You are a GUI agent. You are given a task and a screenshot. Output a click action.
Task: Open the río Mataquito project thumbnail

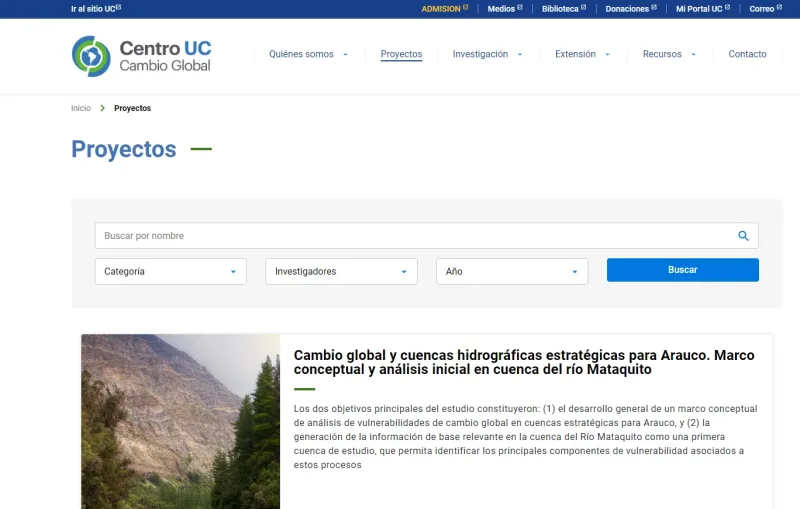click(x=181, y=421)
